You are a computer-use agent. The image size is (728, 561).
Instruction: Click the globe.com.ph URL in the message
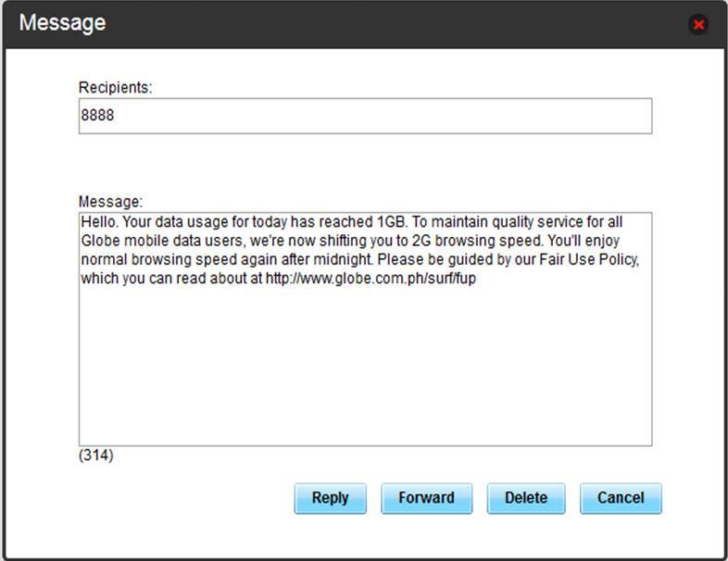click(x=370, y=279)
